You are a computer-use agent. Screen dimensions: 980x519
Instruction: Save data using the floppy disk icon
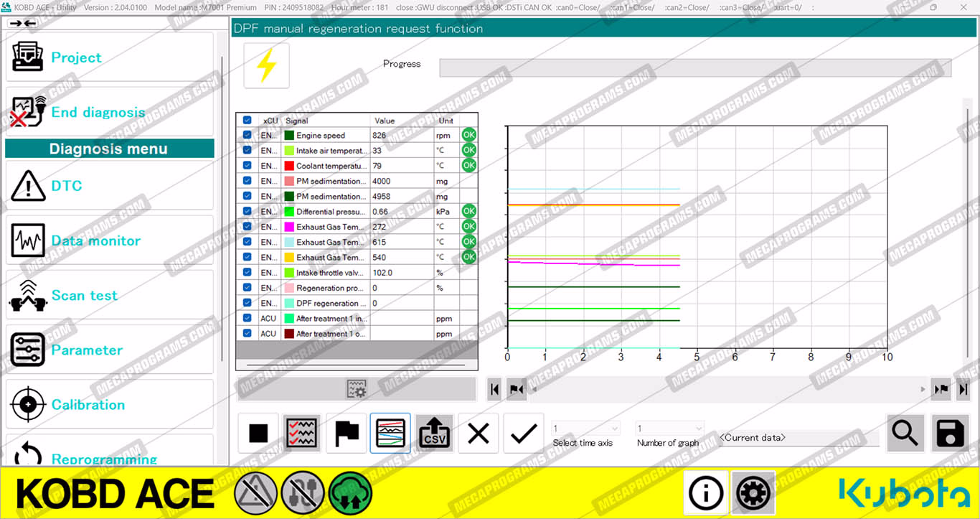tap(950, 433)
